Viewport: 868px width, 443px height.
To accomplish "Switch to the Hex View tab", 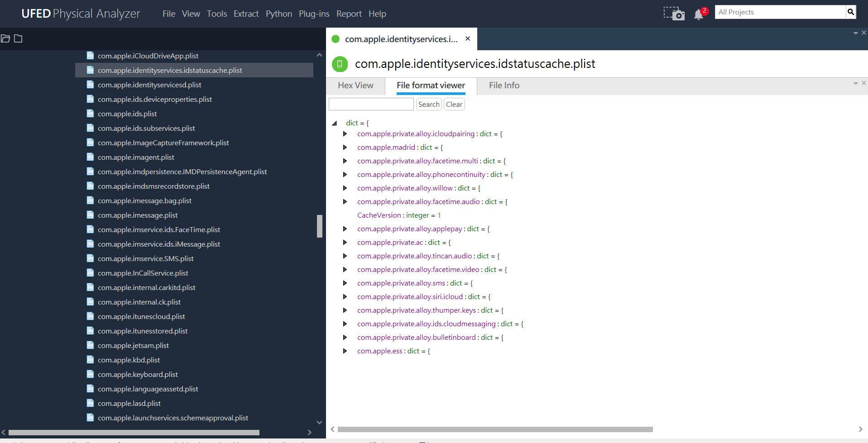I will 355,86.
